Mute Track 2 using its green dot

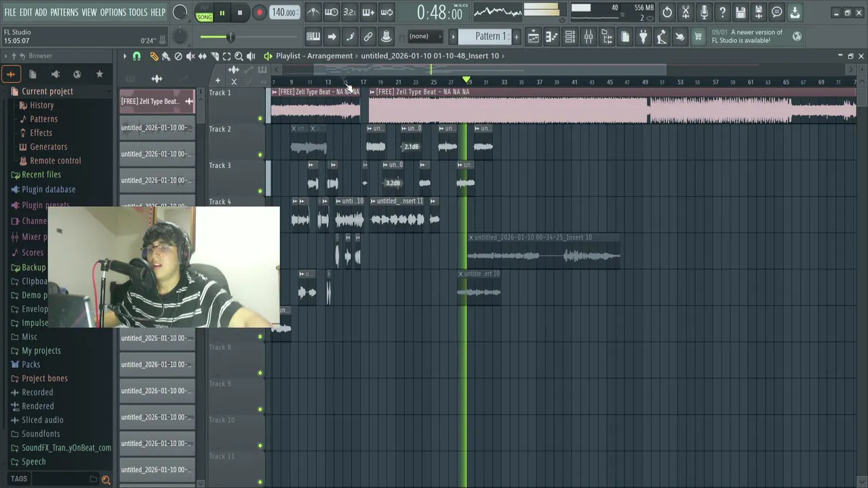tap(260, 155)
